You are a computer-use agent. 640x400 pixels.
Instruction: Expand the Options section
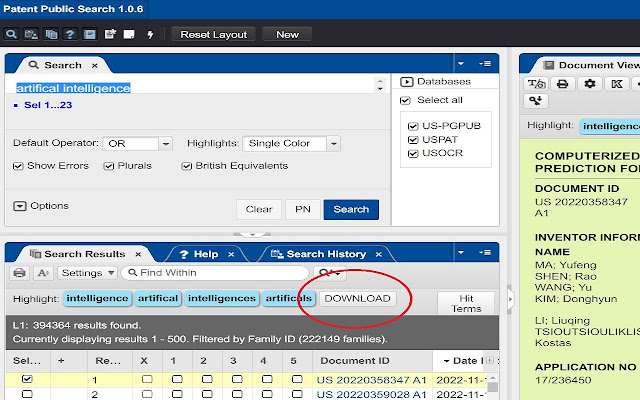click(x=40, y=206)
